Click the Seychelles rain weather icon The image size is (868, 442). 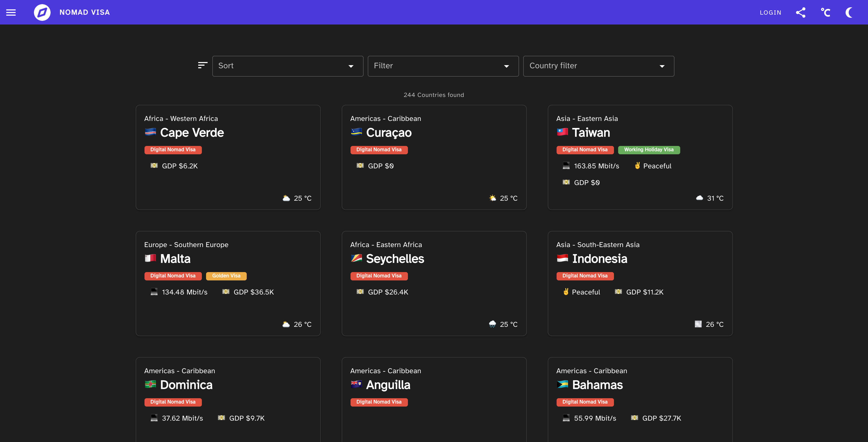tap(492, 324)
